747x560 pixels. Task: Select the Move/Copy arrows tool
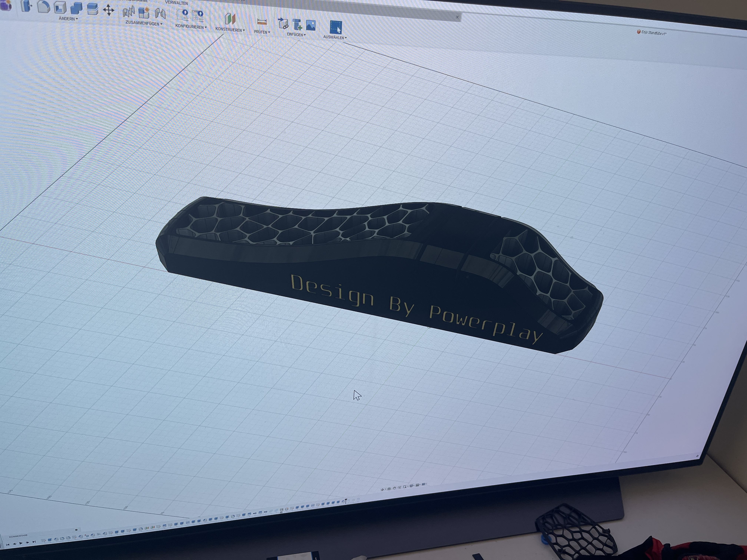pyautogui.click(x=108, y=10)
